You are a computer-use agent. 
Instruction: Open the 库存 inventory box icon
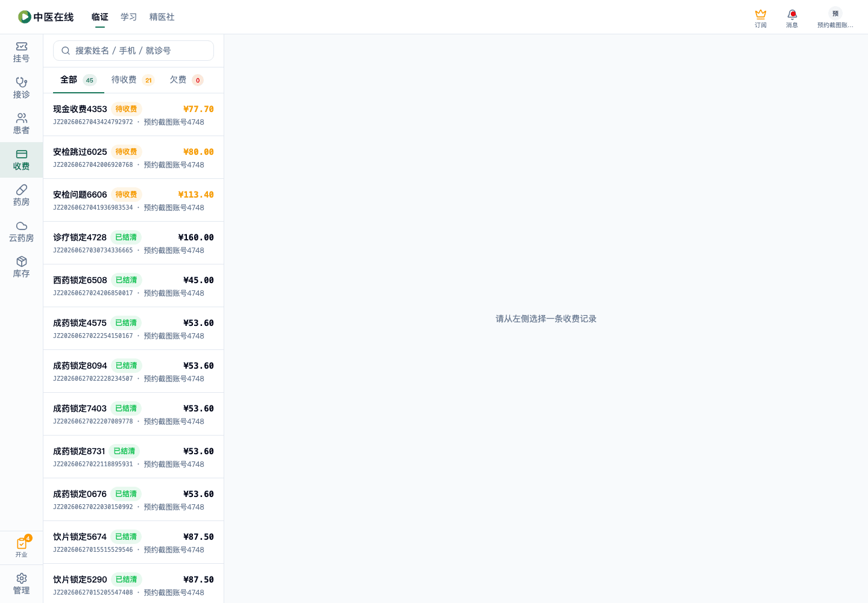(22, 261)
